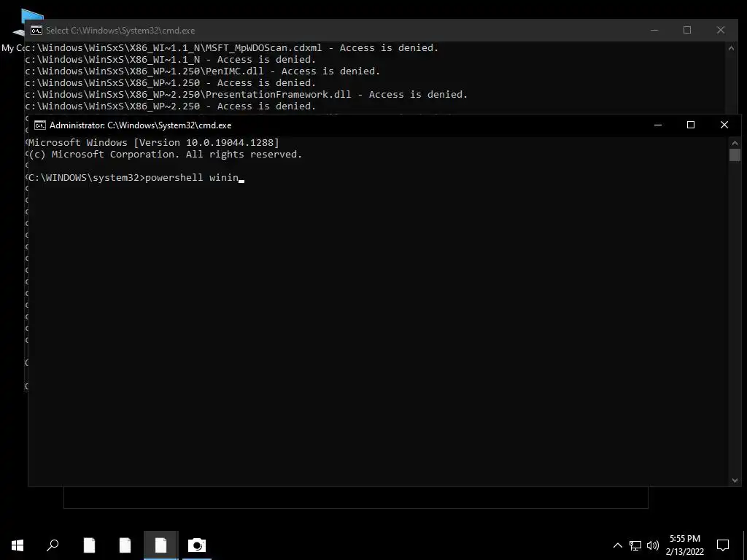Viewport: 747px width, 560px height.
Task: Click '(c) Microsoft Corporation. All rights reserved.' line
Action: click(x=166, y=155)
